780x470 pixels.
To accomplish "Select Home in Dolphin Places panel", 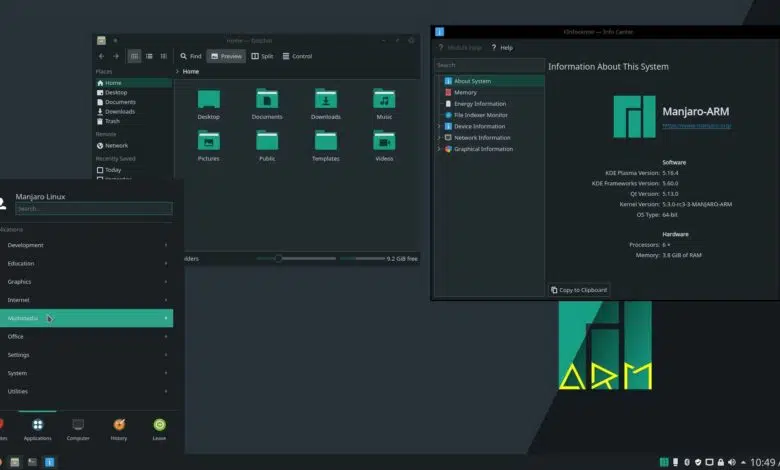I will pyautogui.click(x=134, y=83).
